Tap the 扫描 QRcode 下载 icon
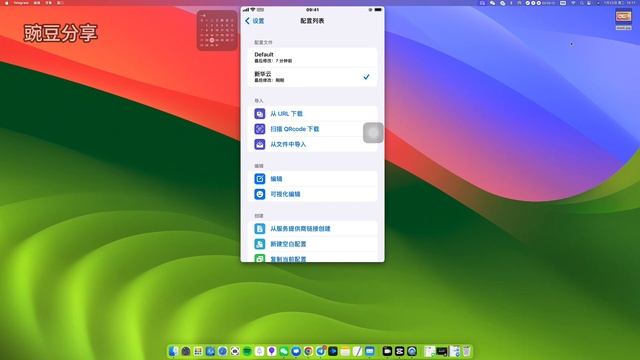 [260, 129]
